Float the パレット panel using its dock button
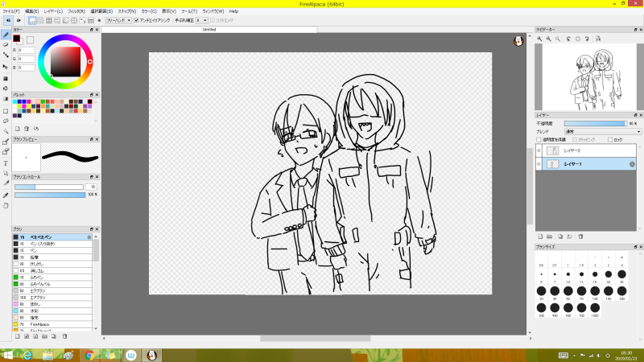 tap(92, 95)
